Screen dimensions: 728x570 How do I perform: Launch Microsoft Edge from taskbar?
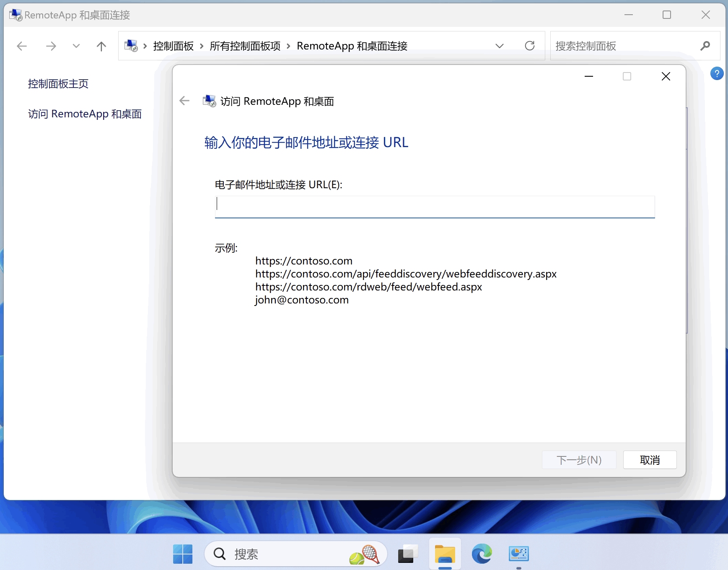(482, 554)
